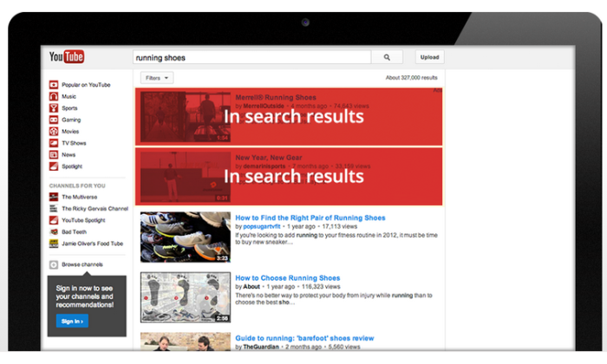
Task: Click the CHANNELS FOR YOU heading
Action: 77,185
